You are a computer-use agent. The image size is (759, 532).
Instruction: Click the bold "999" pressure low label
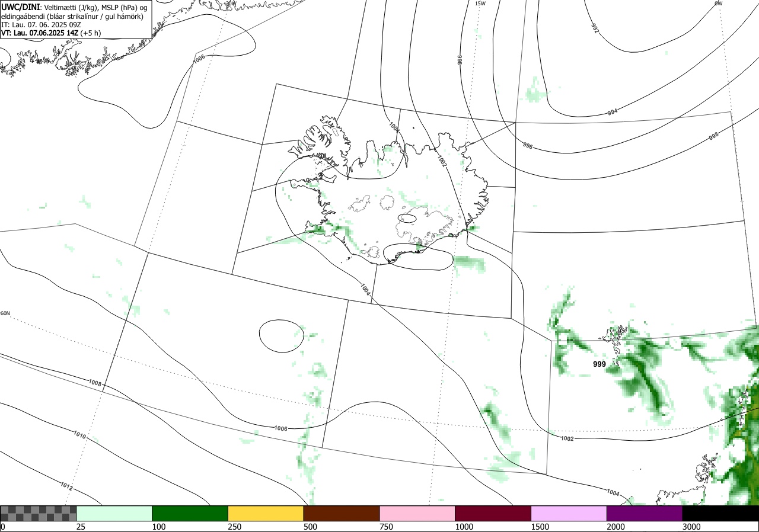pos(599,364)
